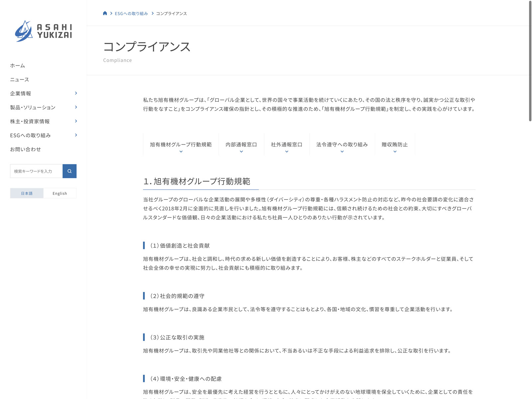This screenshot has width=532, height=399.
Task: Click ESGへの取り組み breadcrumb link
Action: [131, 14]
